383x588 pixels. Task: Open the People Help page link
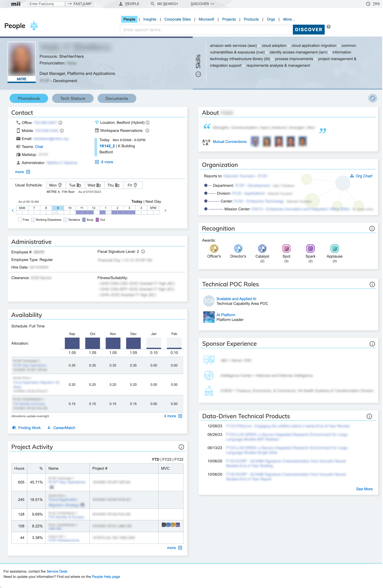click(x=106, y=577)
